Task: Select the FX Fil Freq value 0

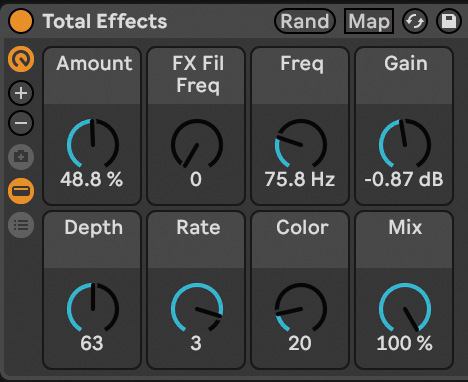Action: pos(196,179)
